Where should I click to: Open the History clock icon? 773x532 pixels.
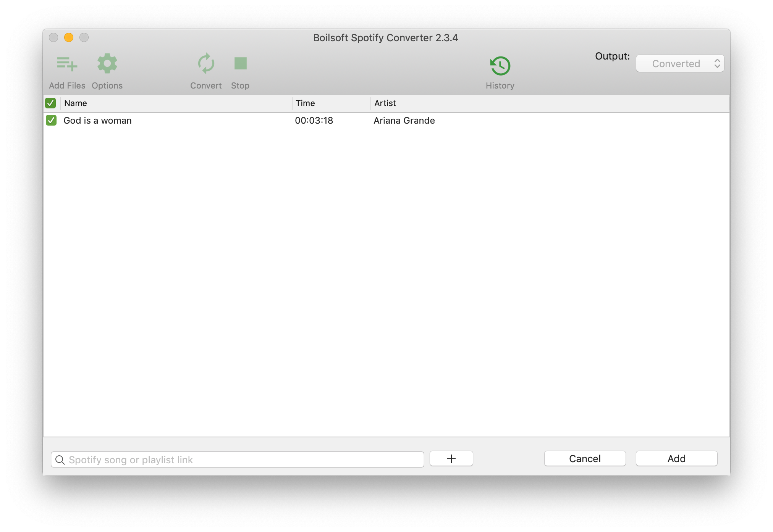pos(500,66)
